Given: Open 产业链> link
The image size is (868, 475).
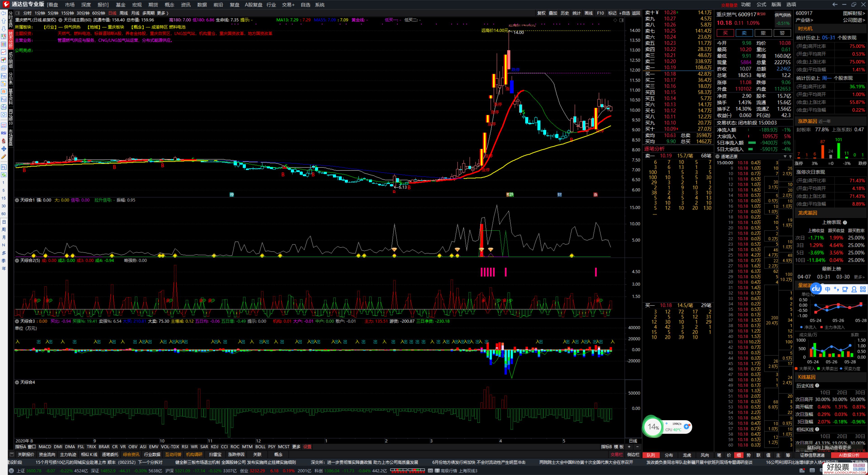Looking at the screenshot, I should (x=805, y=20).
